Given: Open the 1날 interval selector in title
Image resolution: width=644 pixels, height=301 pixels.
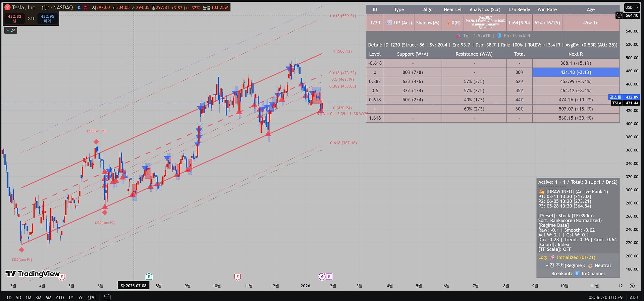Looking at the screenshot, I should pyautogui.click(x=45, y=7).
